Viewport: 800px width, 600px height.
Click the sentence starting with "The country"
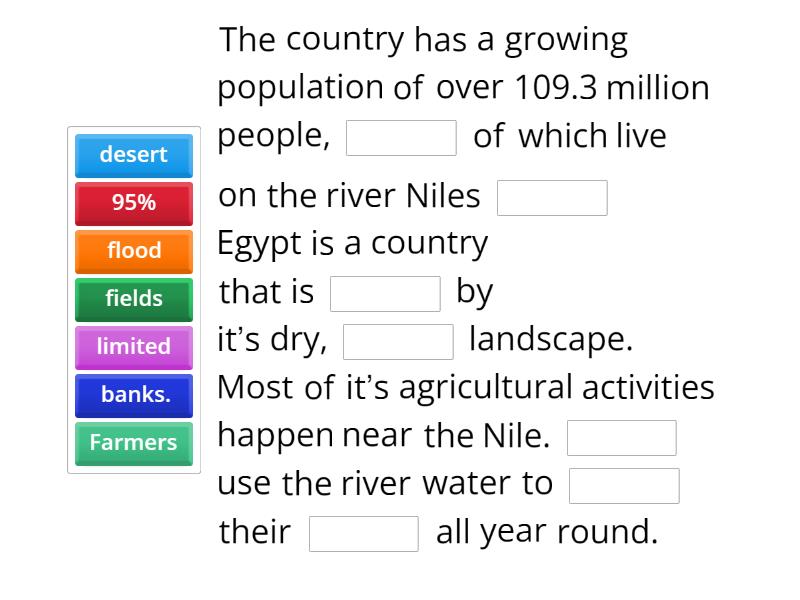click(423, 40)
